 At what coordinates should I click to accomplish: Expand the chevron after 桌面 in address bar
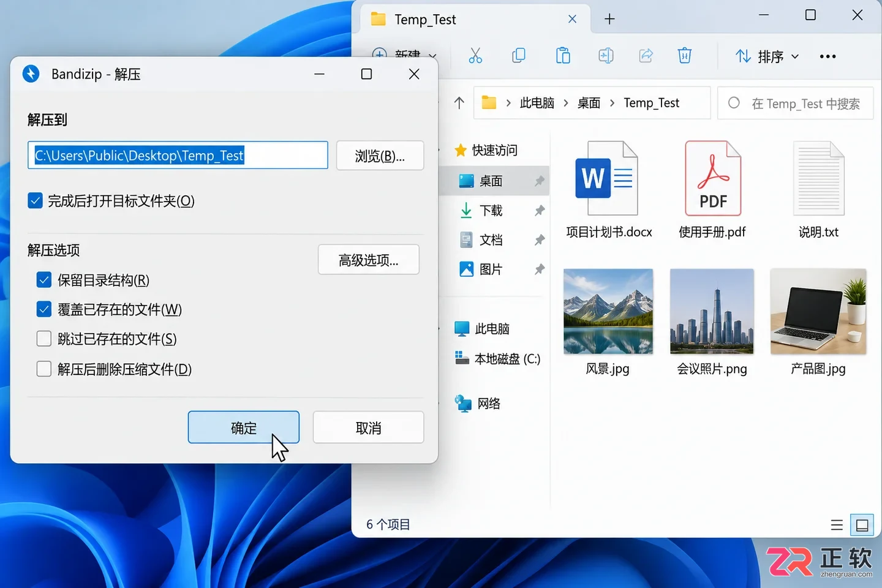(612, 103)
